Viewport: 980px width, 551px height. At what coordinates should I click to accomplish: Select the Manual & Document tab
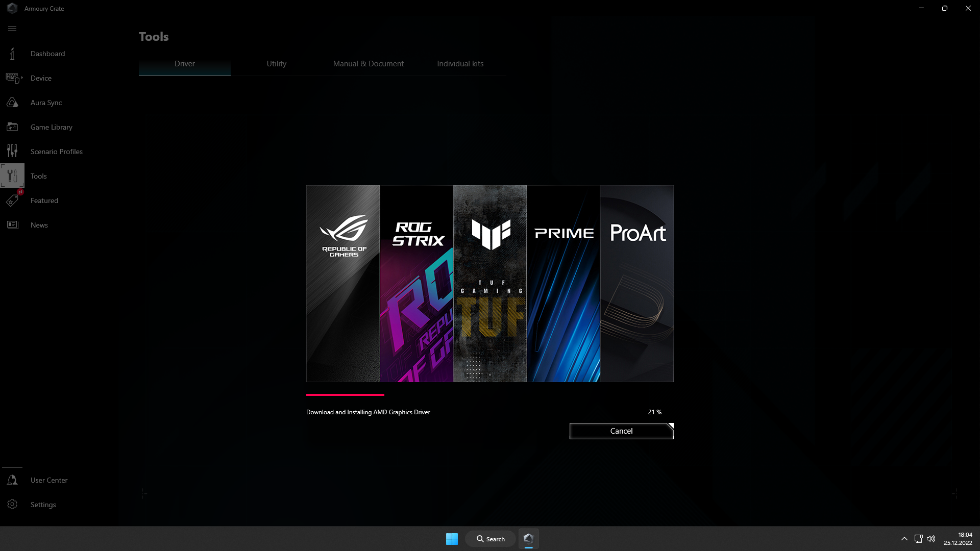click(x=368, y=63)
